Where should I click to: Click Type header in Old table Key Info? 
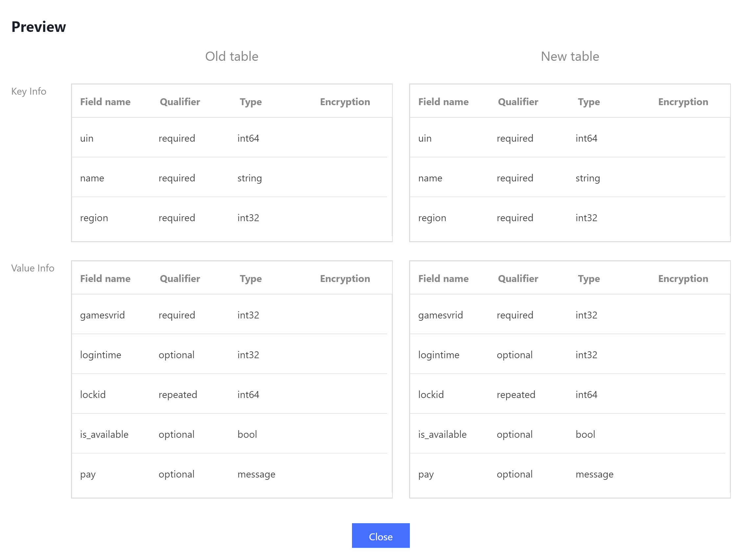click(250, 102)
